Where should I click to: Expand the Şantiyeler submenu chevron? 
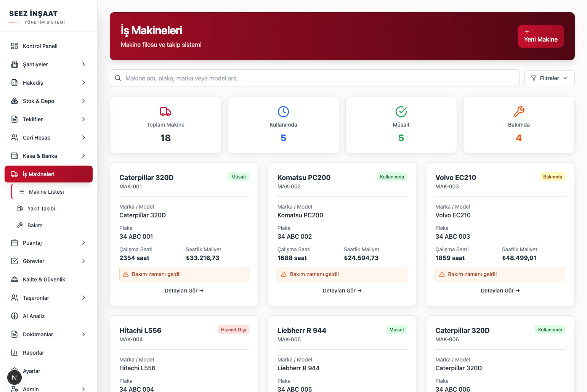tap(83, 64)
